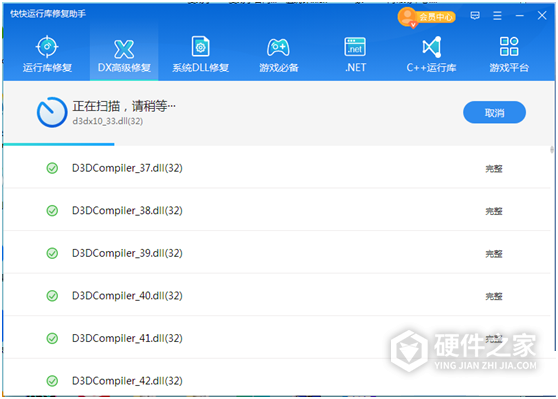Screen dimensions: 558x399
Task: Click 完整 status of D3DCompiler_39.dll
Action: click(x=494, y=254)
